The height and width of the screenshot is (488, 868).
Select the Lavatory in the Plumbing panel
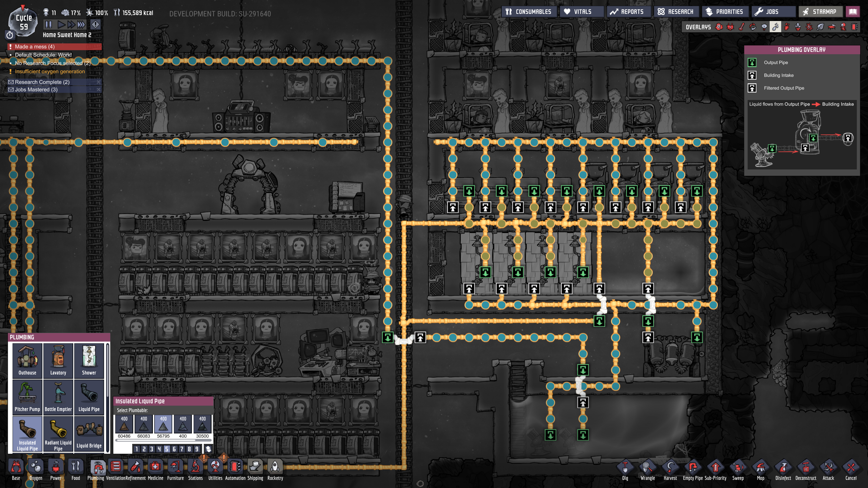coord(58,360)
